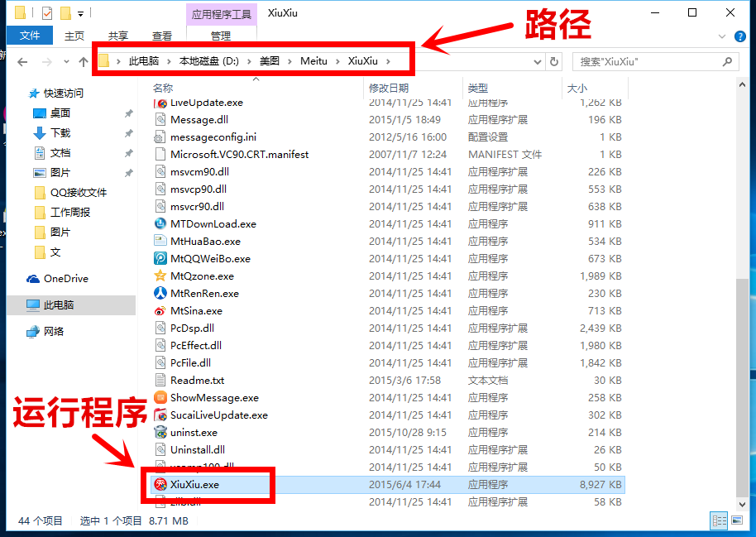Switch to details view layout

point(720,520)
